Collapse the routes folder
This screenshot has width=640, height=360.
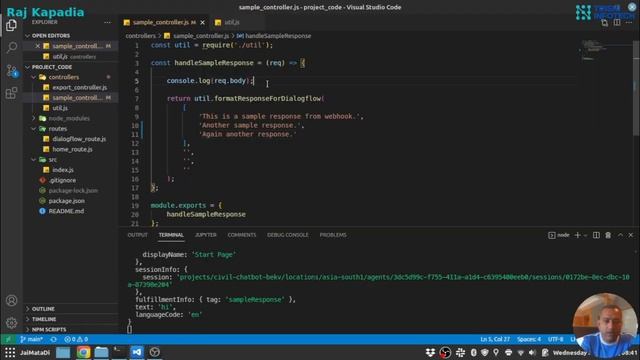coord(58,129)
